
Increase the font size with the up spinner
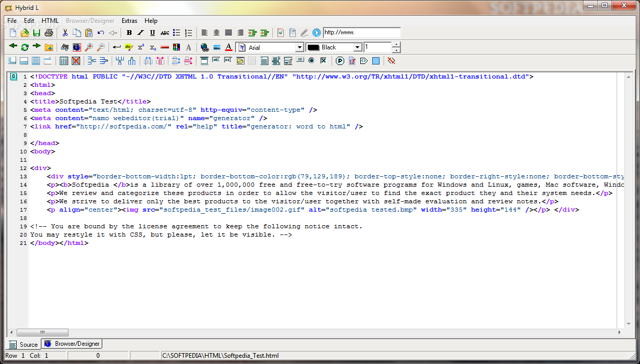396,45
